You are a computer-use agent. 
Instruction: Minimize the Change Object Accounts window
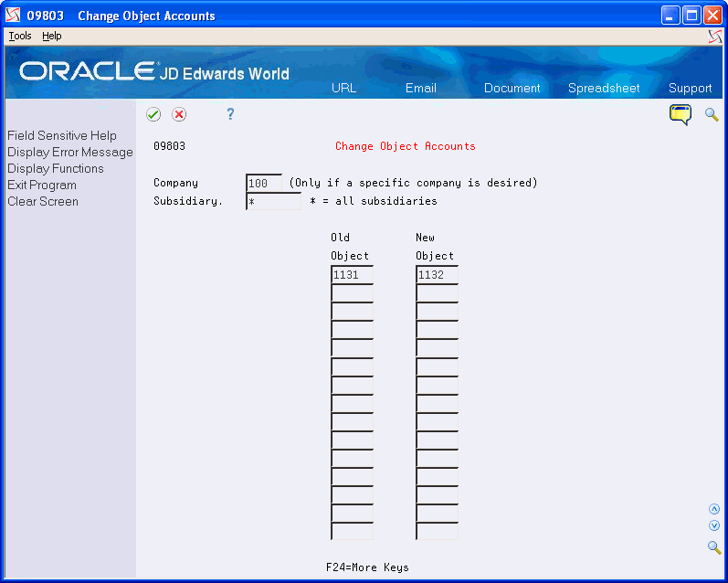tap(670, 16)
